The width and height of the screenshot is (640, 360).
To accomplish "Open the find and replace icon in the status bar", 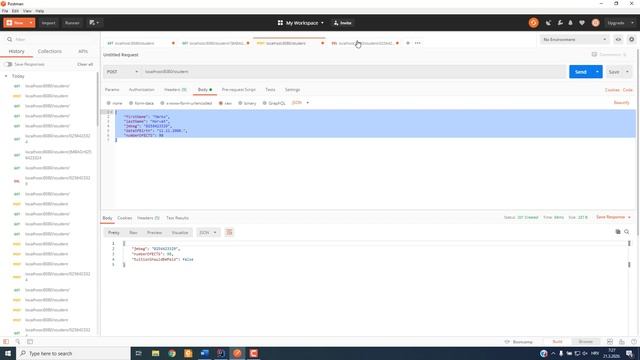I will click(18, 342).
